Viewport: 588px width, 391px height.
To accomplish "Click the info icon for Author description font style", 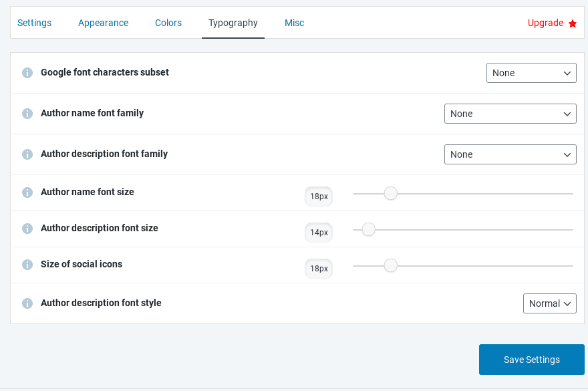I will (x=27, y=303).
